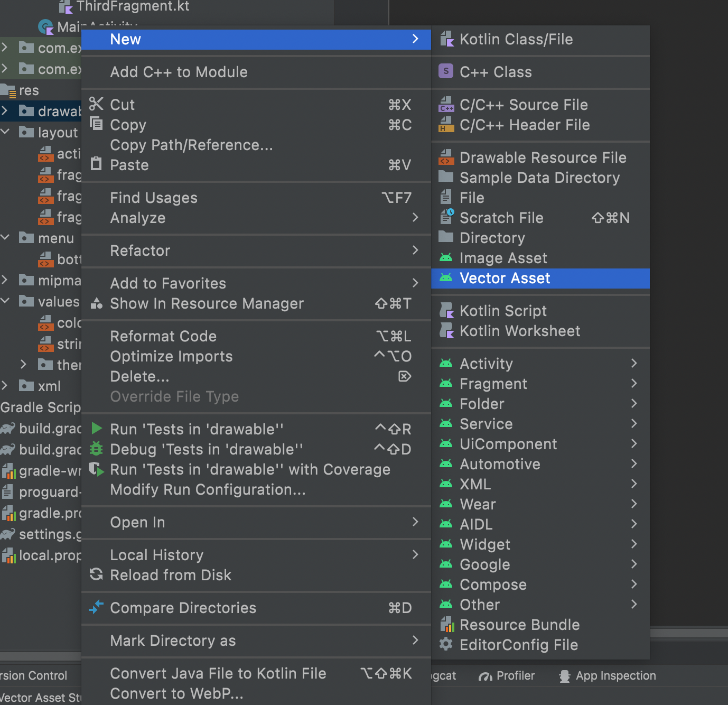Click the Resource Bundle icon
Viewport: 728px width, 705px height.
[x=446, y=625]
